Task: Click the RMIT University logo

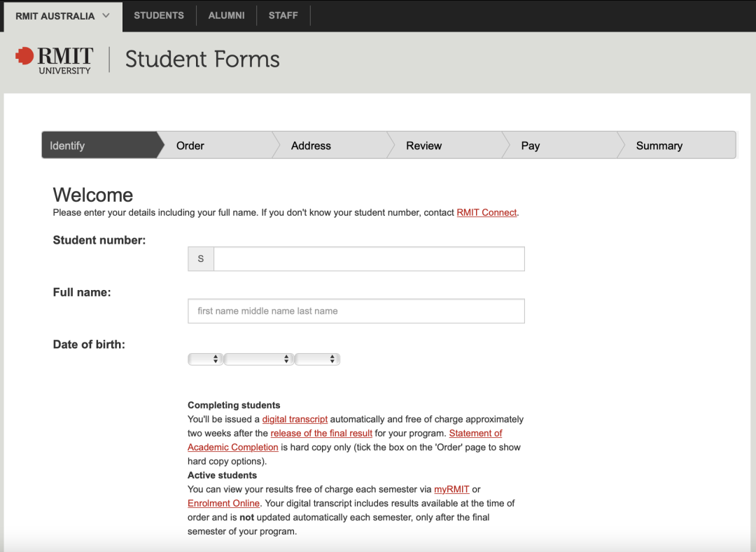Action: coord(53,60)
